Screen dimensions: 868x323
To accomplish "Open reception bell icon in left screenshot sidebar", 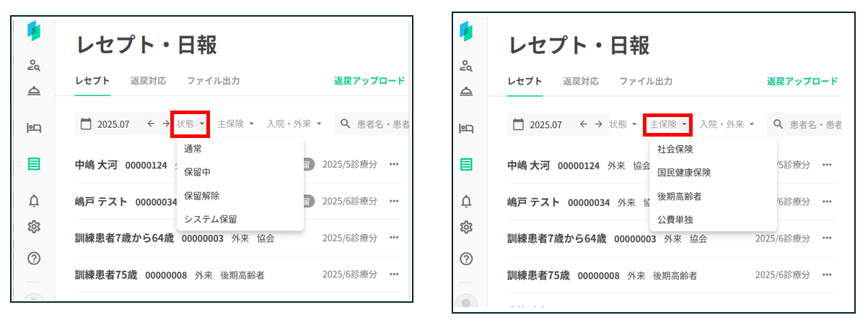I will pyautogui.click(x=33, y=91).
